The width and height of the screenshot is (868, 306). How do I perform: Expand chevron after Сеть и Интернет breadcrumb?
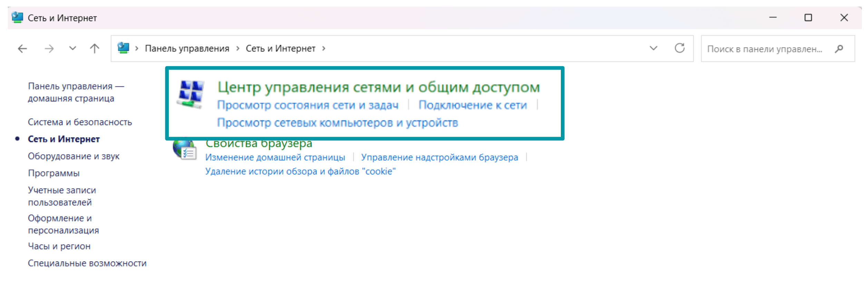324,49
